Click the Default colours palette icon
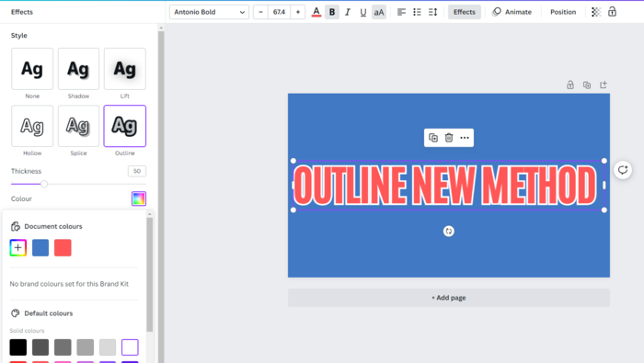Viewport: 644px width, 363px height. coord(16,313)
